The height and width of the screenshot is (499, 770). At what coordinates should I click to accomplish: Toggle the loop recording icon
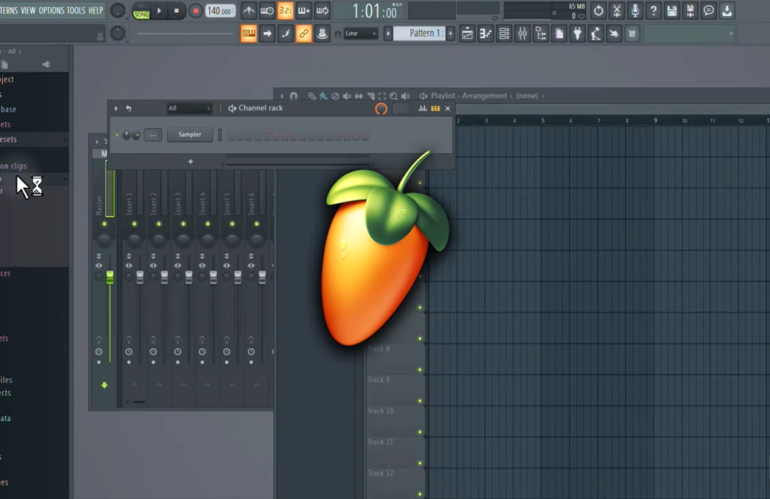tap(322, 10)
